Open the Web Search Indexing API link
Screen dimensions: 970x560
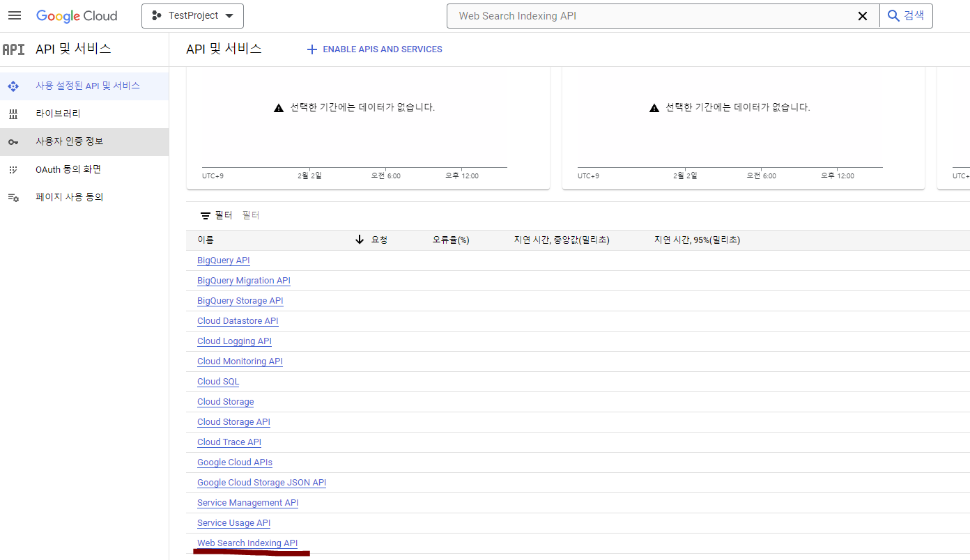click(247, 543)
